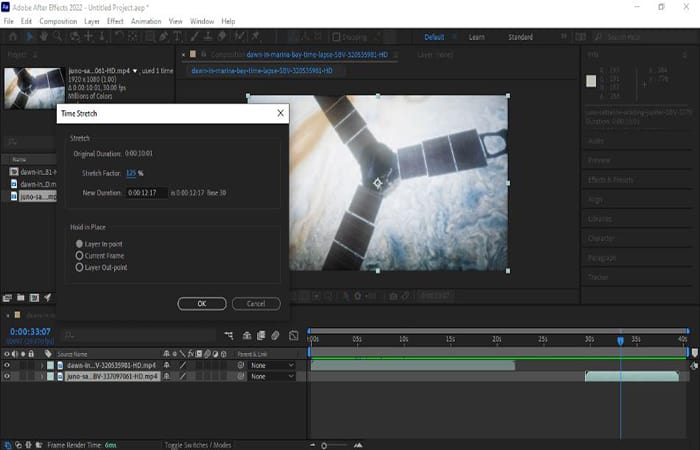Hide the dawn-in layer with eye icon

(7, 365)
